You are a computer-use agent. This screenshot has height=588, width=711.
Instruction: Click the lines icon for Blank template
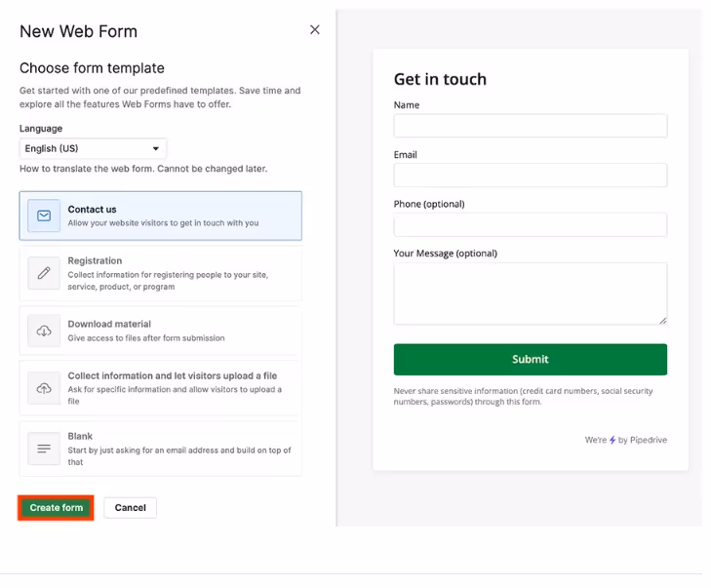click(44, 449)
